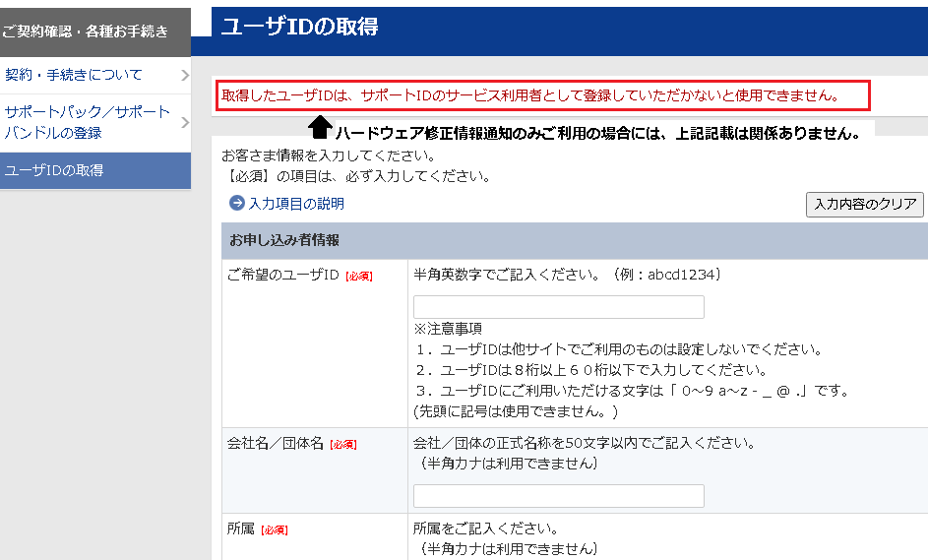Screen dimensions: 928x560
Task: Click the ユーザIDの取得 page heading
Action: click(299, 28)
